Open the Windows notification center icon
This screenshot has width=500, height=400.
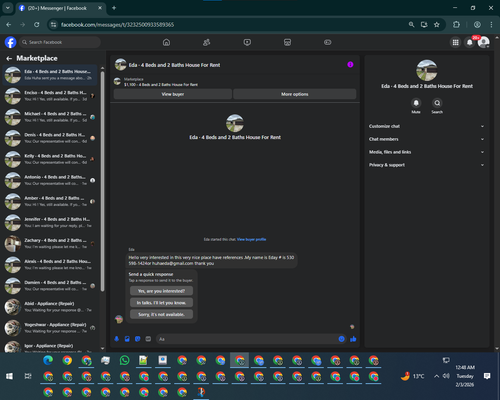click(x=487, y=376)
